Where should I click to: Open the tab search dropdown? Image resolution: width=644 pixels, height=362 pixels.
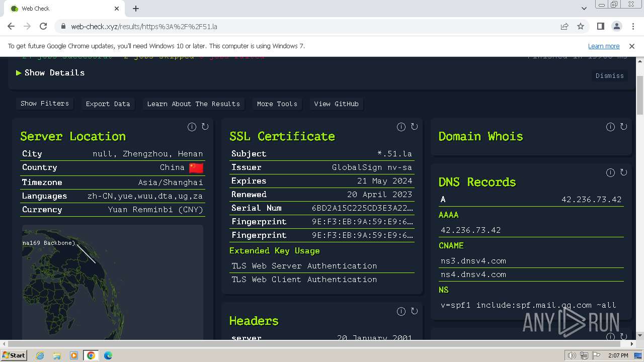584,9
